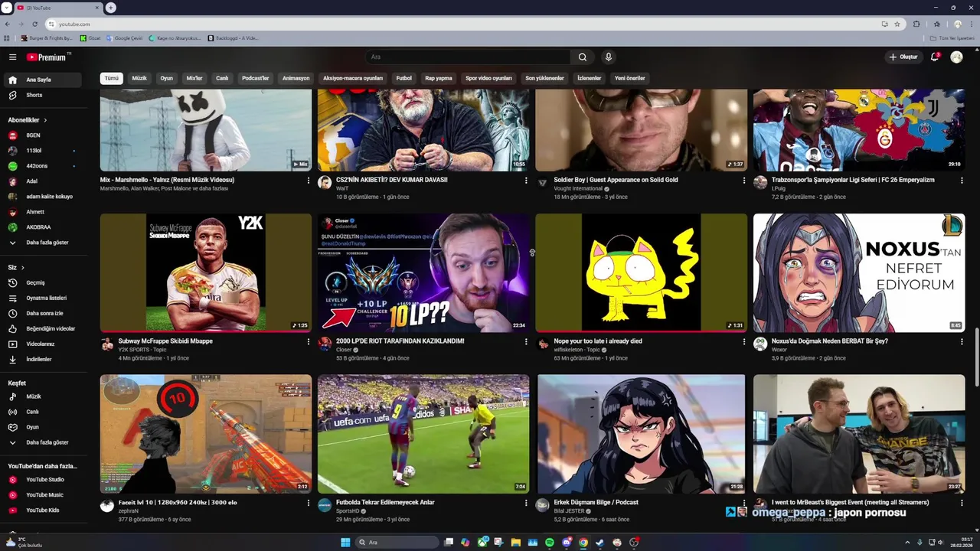Open Chrome tab search dropdown

[7, 8]
